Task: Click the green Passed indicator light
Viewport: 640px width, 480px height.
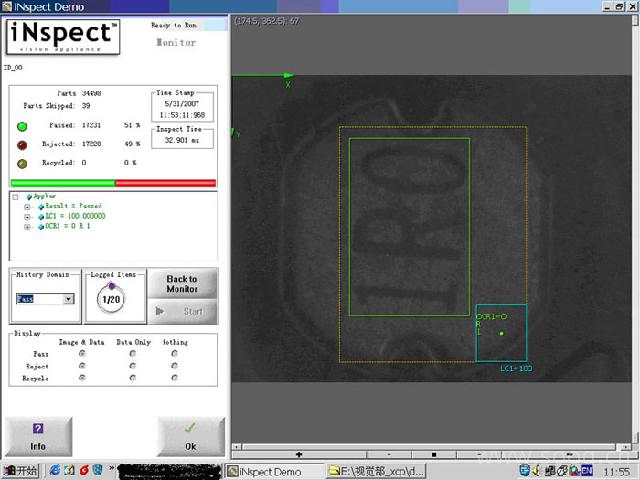Action: pos(21,126)
